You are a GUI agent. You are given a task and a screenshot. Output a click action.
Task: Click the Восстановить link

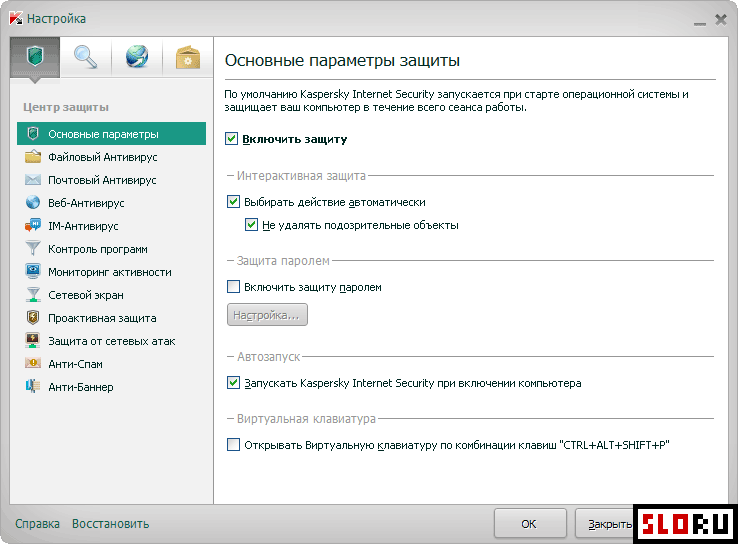pos(111,523)
